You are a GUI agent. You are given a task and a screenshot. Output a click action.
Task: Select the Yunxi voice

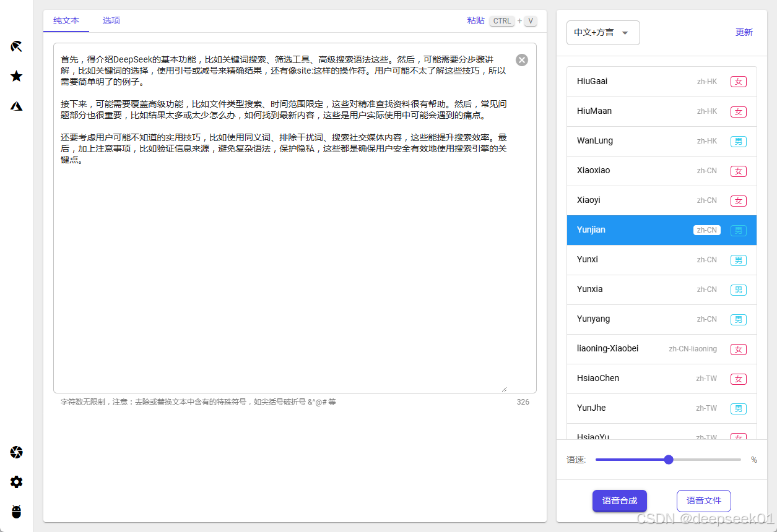click(x=662, y=260)
